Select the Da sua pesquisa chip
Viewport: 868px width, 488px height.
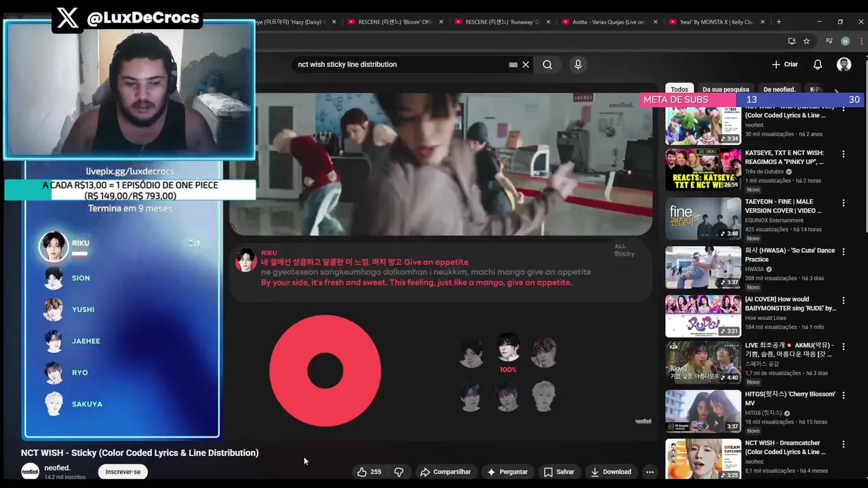[726, 89]
